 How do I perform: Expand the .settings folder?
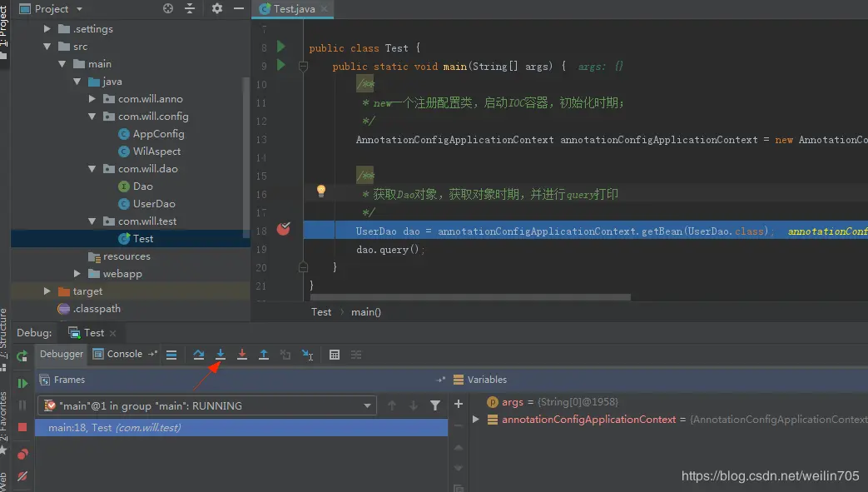click(47, 29)
